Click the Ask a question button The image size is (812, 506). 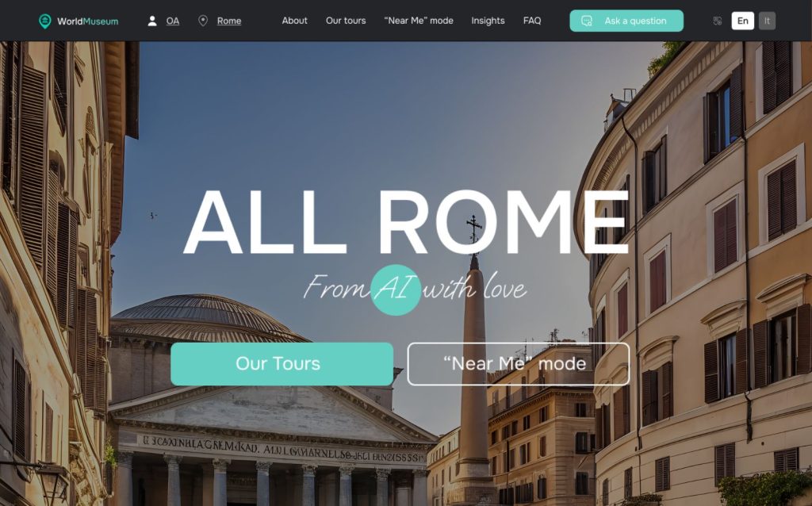coord(626,21)
